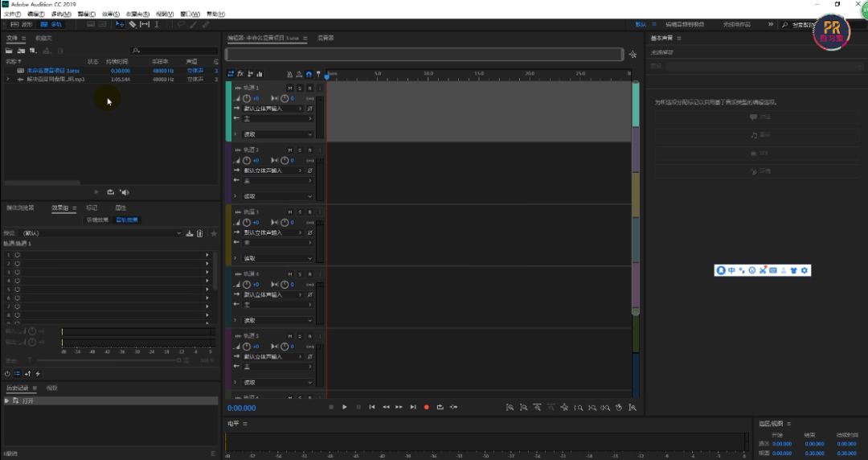Mute Track 2 with its M button
This screenshot has width=868, height=460.
click(290, 150)
